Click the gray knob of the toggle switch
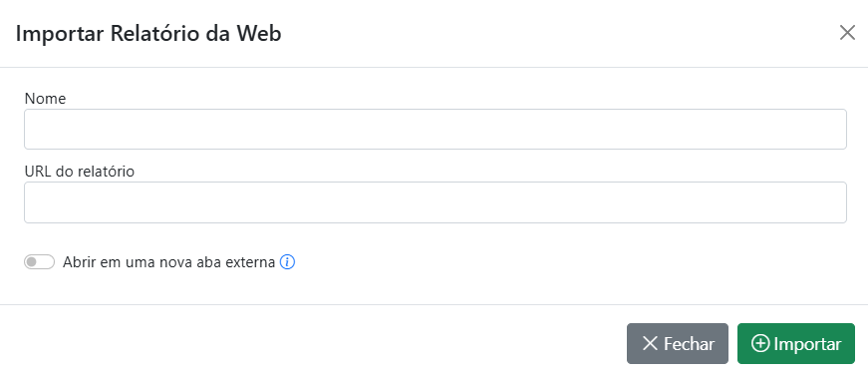Screen dimensions: 868x379 32,262
